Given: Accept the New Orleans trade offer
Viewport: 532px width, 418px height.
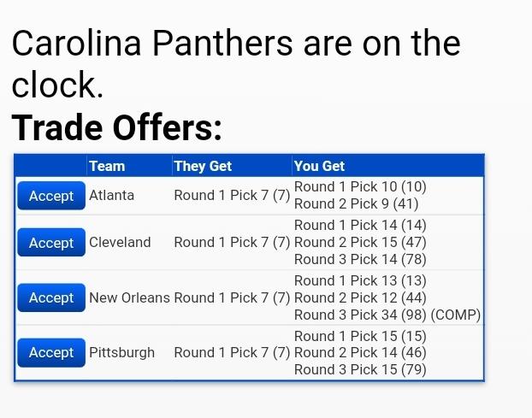Looking at the screenshot, I should (51, 297).
